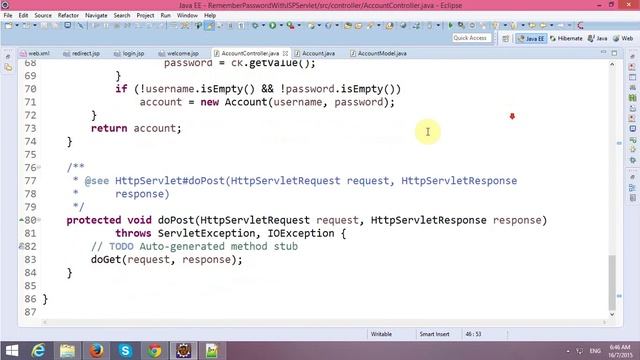Open the Refactor menu
This screenshot has height=360, width=640.
(68, 15)
